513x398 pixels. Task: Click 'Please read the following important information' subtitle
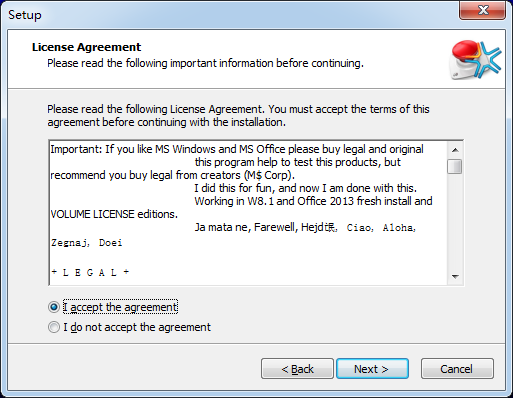pyautogui.click(x=205, y=63)
